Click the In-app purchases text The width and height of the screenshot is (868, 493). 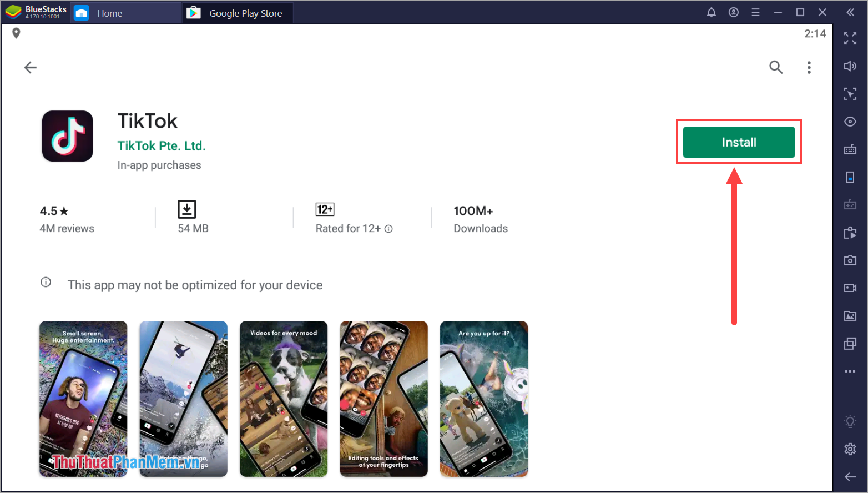click(159, 165)
